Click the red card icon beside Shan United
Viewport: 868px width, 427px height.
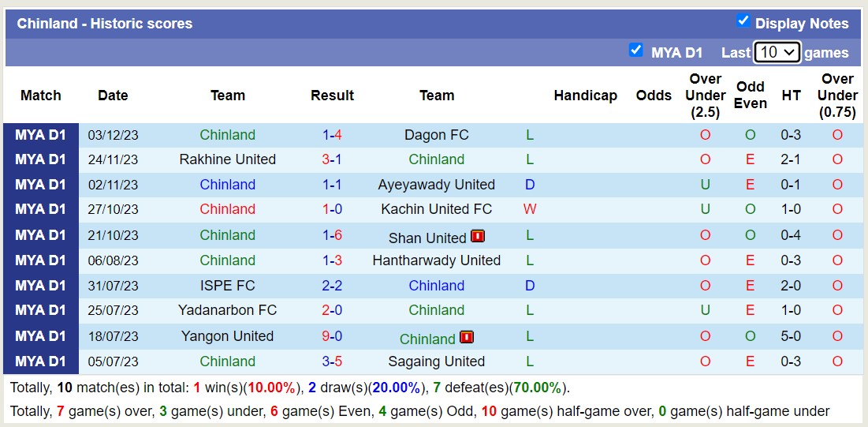pyautogui.click(x=478, y=236)
